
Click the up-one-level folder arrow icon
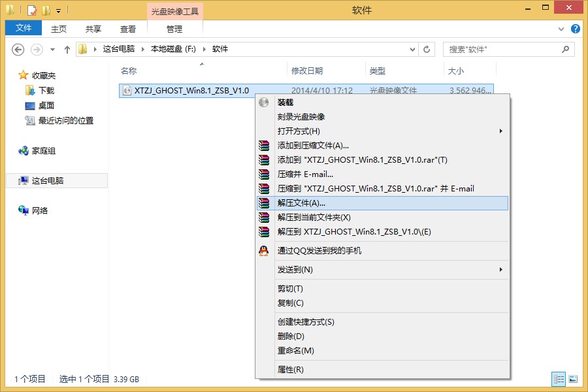[x=67, y=49]
